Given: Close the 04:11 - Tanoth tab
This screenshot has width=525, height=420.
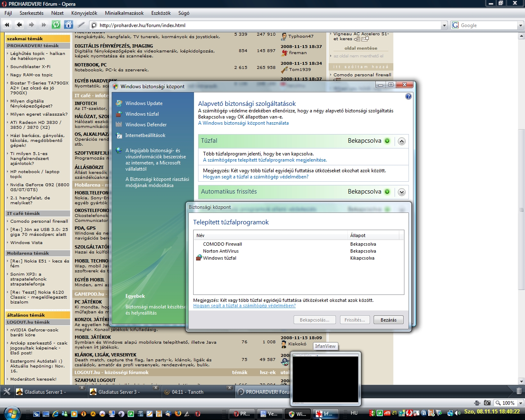Looking at the screenshot, I should pyautogui.click(x=229, y=388).
